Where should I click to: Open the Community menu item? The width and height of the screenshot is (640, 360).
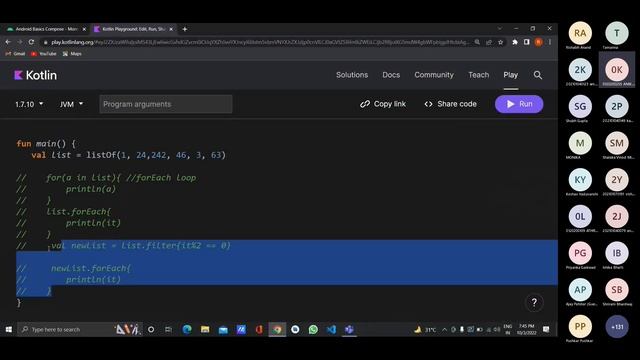(434, 75)
